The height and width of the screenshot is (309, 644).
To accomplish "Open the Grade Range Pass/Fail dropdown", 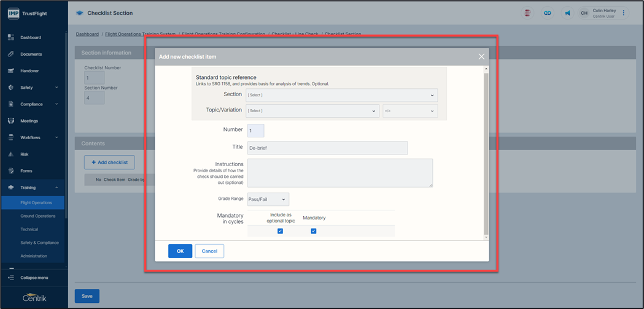I will pyautogui.click(x=268, y=199).
